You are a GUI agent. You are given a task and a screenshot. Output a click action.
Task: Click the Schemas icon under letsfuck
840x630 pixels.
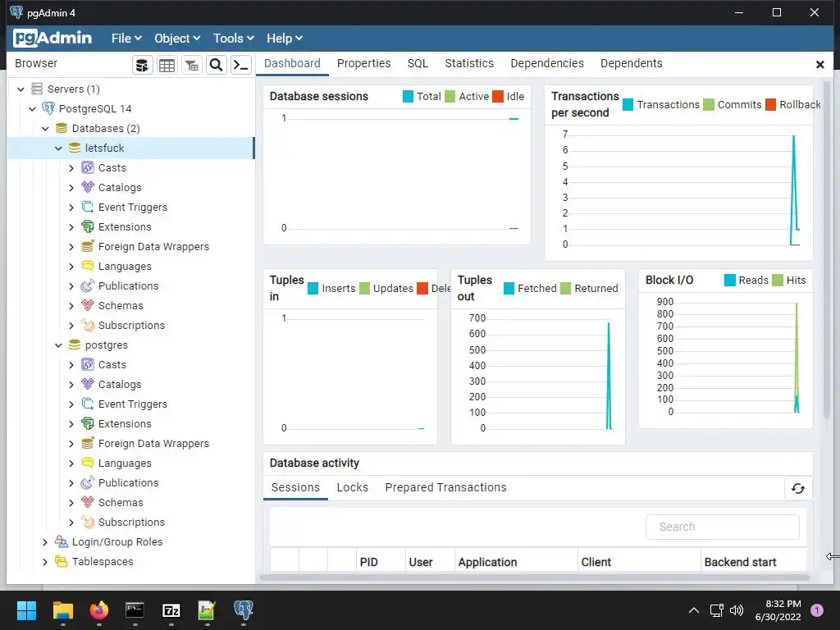pos(88,306)
